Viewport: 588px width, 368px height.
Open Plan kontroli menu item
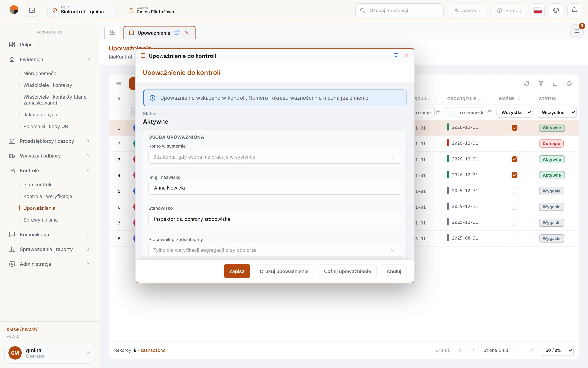tap(37, 185)
